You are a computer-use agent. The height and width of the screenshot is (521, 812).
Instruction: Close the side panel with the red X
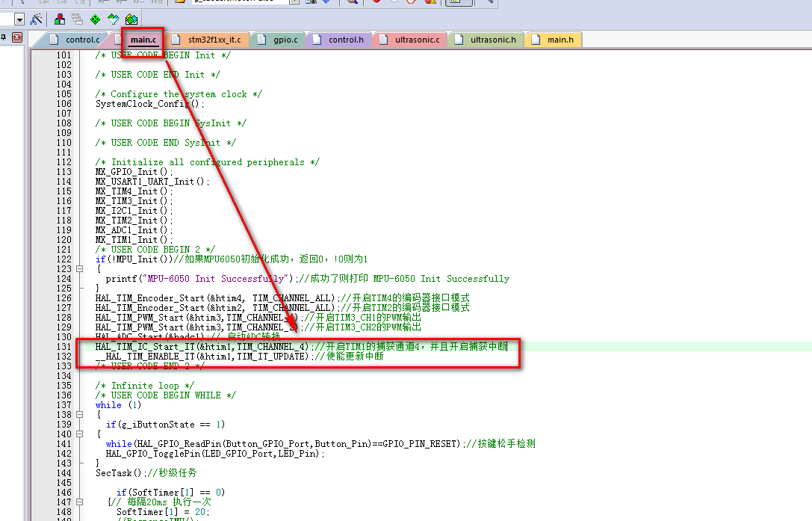click(x=17, y=37)
